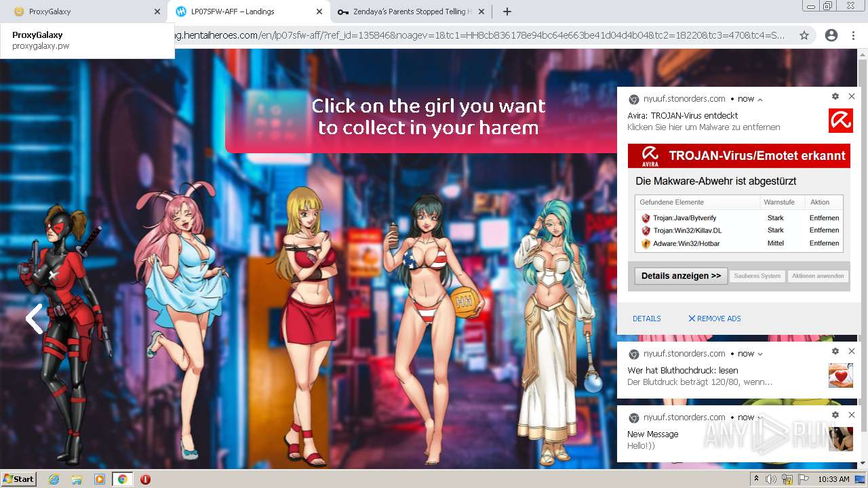
Task: Open the Action Center flag icon
Action: [802, 479]
